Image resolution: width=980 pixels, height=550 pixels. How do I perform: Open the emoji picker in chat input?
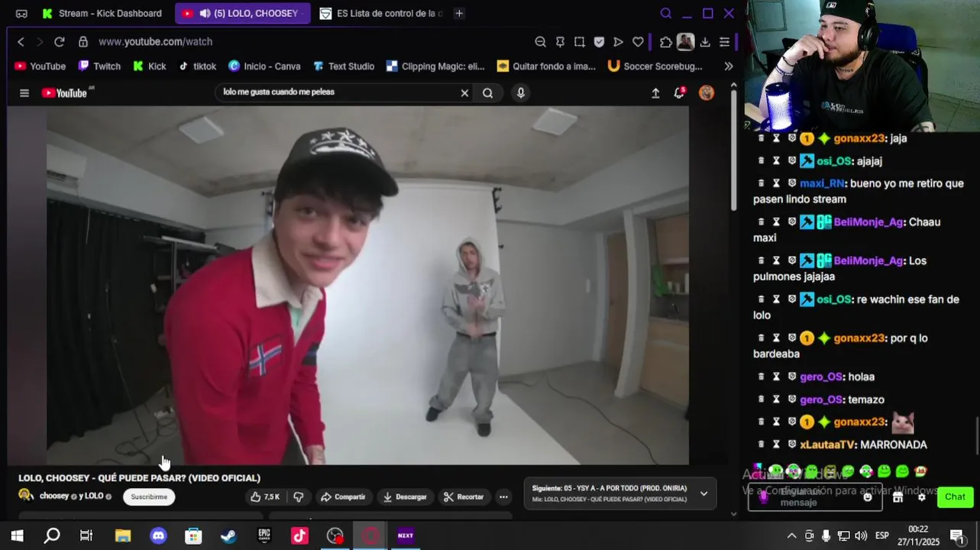868,497
